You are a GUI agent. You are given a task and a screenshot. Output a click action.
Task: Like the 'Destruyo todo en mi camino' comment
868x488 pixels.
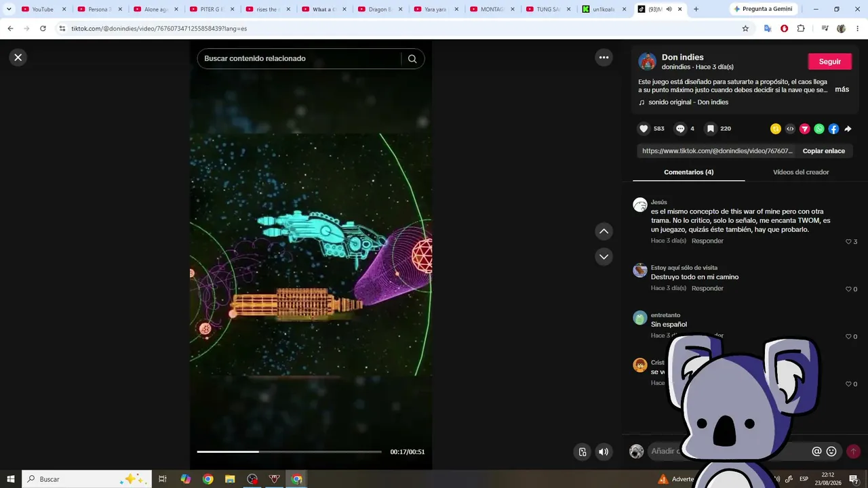click(848, 289)
